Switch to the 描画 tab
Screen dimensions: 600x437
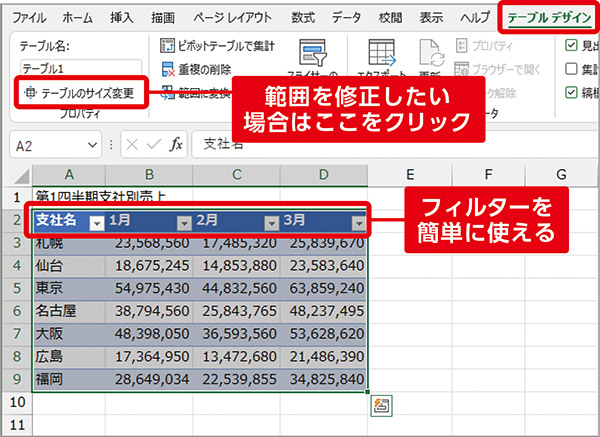coord(163,18)
